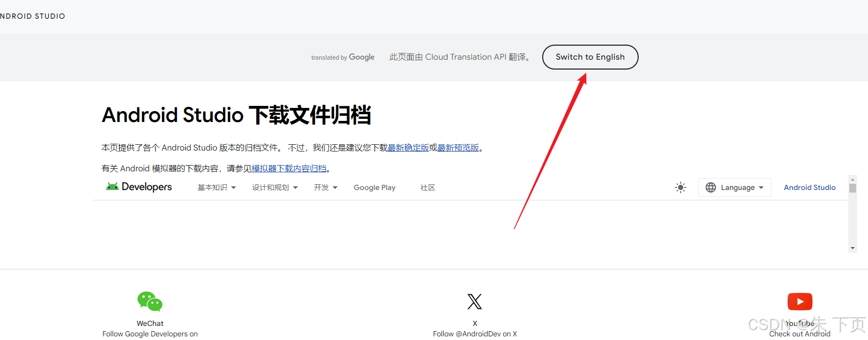Open the Language dropdown
The width and height of the screenshot is (868, 340).
click(735, 187)
